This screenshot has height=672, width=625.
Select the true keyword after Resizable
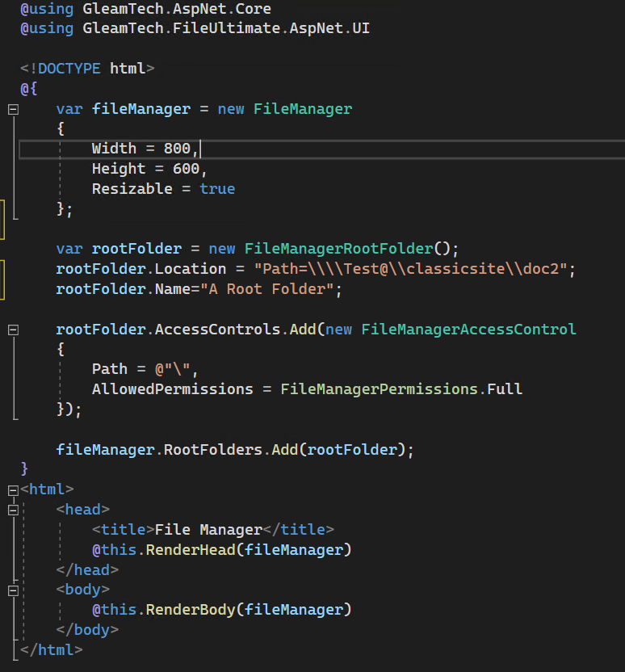(217, 189)
